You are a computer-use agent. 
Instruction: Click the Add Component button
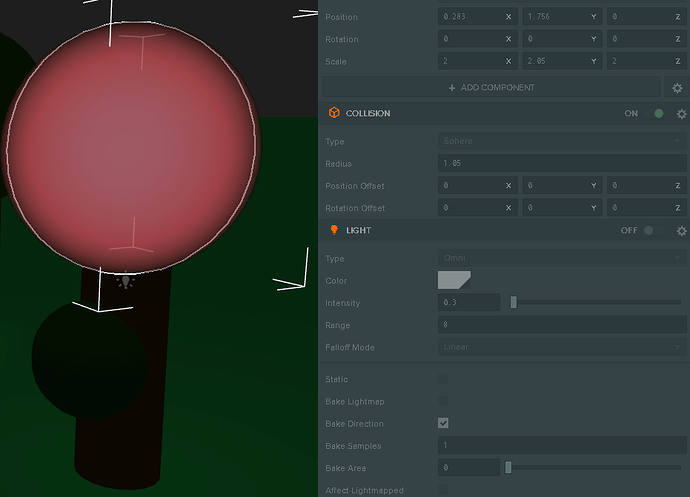[491, 88]
